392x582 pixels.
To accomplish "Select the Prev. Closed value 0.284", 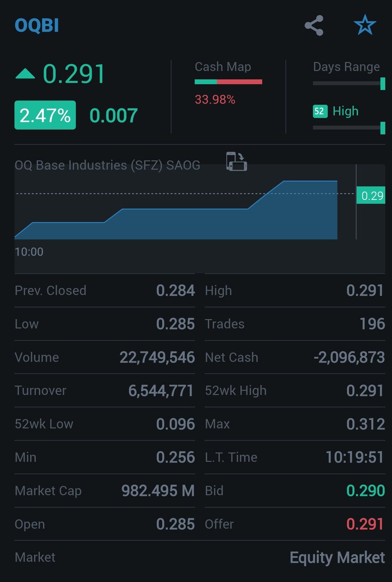I will pos(176,290).
